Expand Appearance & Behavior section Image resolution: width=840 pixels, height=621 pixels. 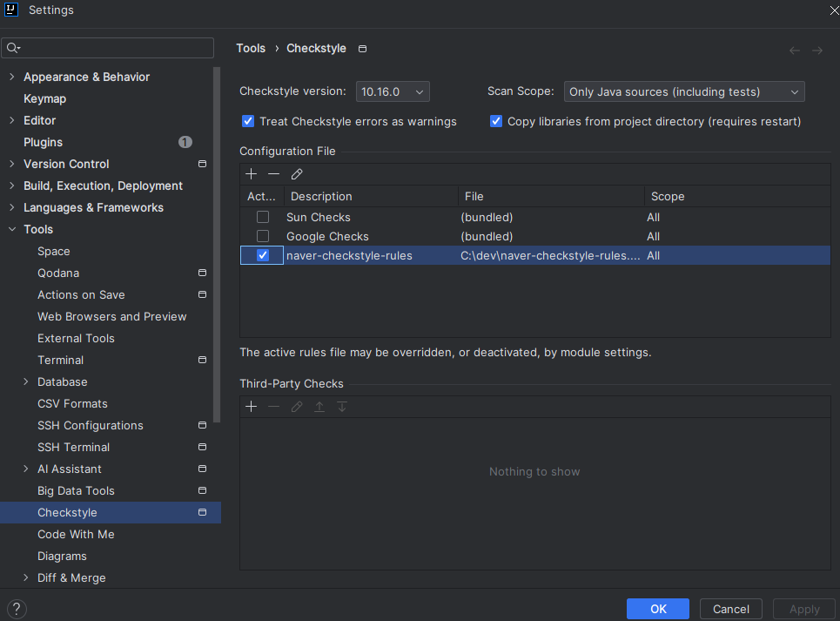[12, 78]
